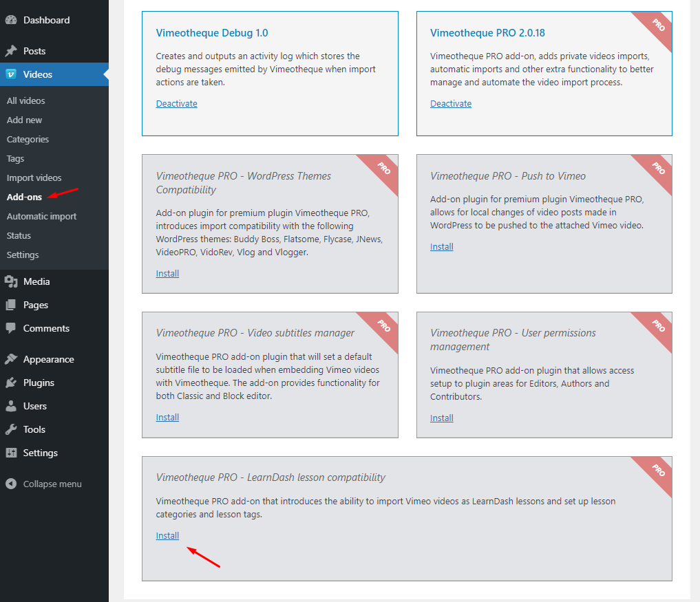Click Video subtitles manager card title
The width and height of the screenshot is (700, 602).
point(255,333)
